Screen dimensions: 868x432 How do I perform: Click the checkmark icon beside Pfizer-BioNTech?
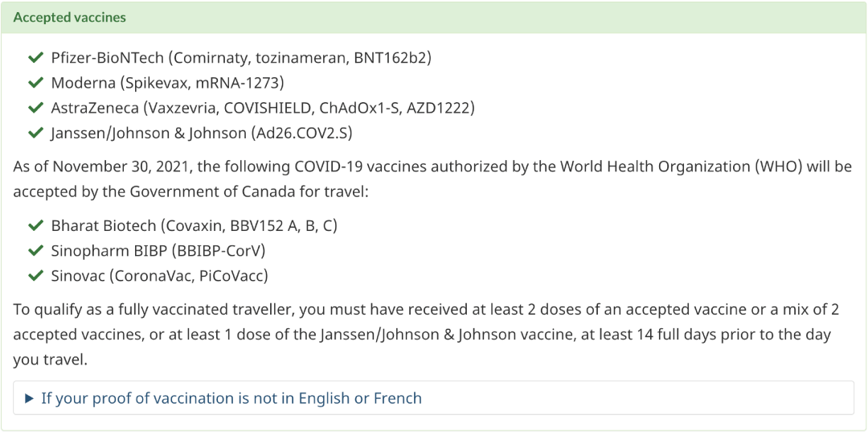click(x=36, y=58)
